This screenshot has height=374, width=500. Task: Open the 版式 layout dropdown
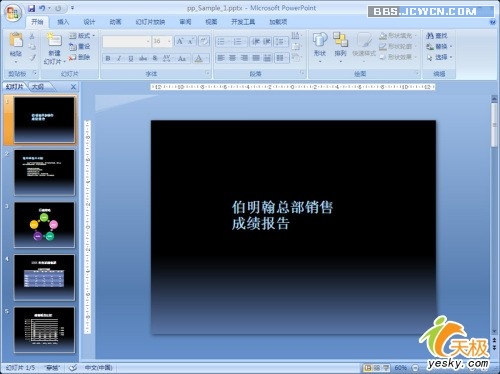[82, 35]
